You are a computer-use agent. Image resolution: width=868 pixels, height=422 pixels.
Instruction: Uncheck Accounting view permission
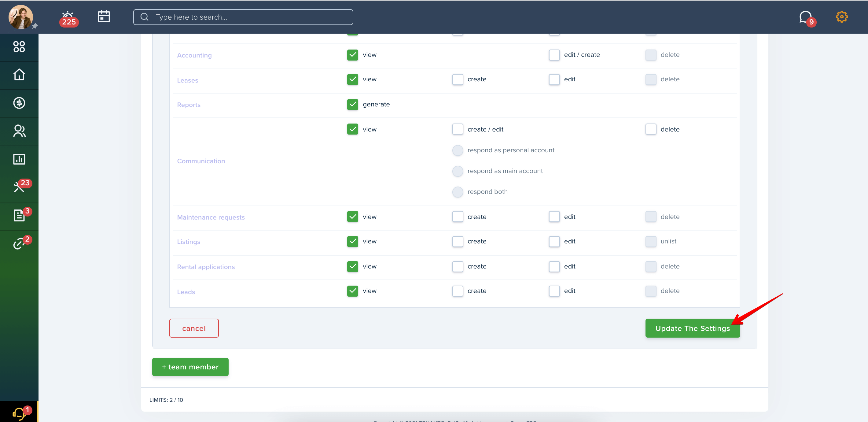(x=352, y=55)
